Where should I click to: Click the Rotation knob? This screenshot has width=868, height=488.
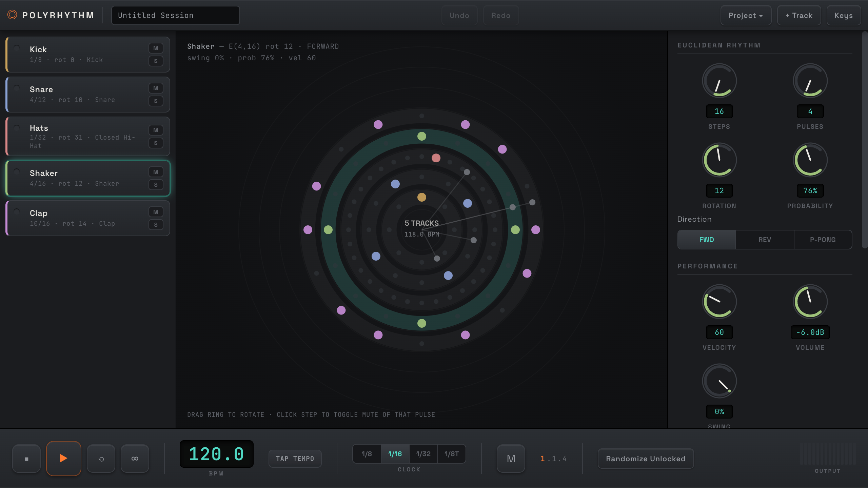pyautogui.click(x=719, y=160)
